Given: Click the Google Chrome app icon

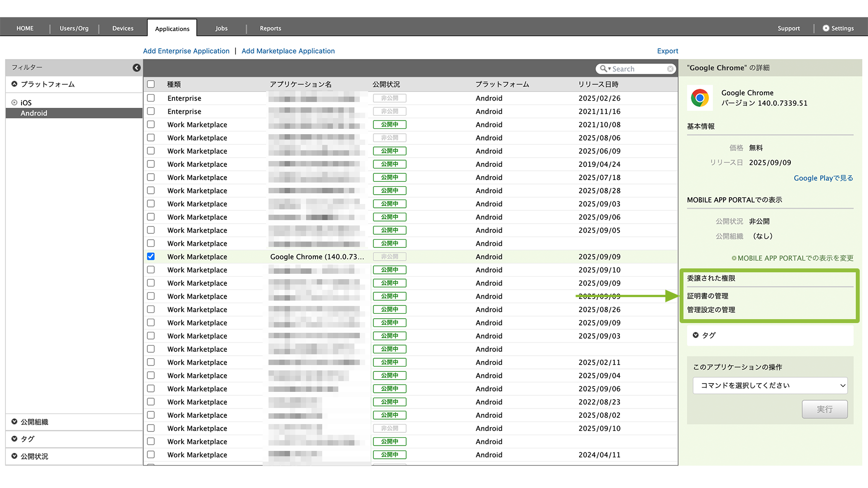Looking at the screenshot, I should [x=700, y=98].
